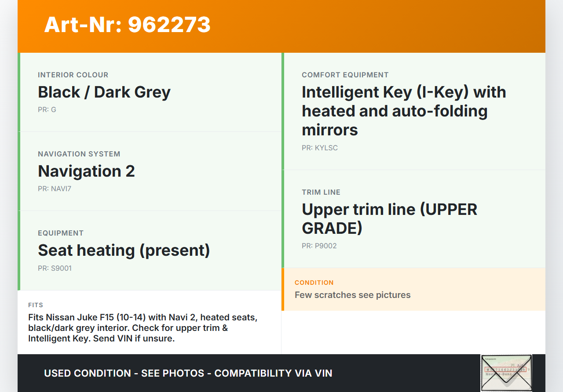
Task: Select the Upper trim line (UPPER GRADE) text
Action: (389, 218)
